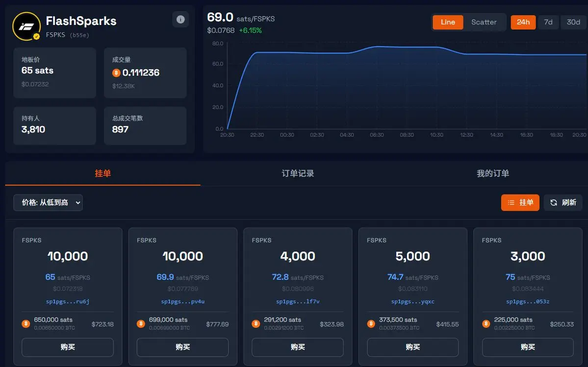Select the 7d chart range
588x367 pixels.
(548, 22)
